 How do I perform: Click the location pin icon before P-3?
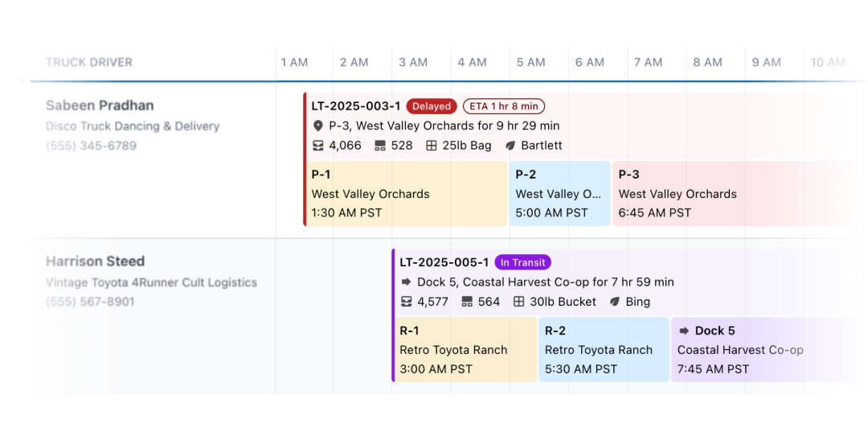(318, 126)
